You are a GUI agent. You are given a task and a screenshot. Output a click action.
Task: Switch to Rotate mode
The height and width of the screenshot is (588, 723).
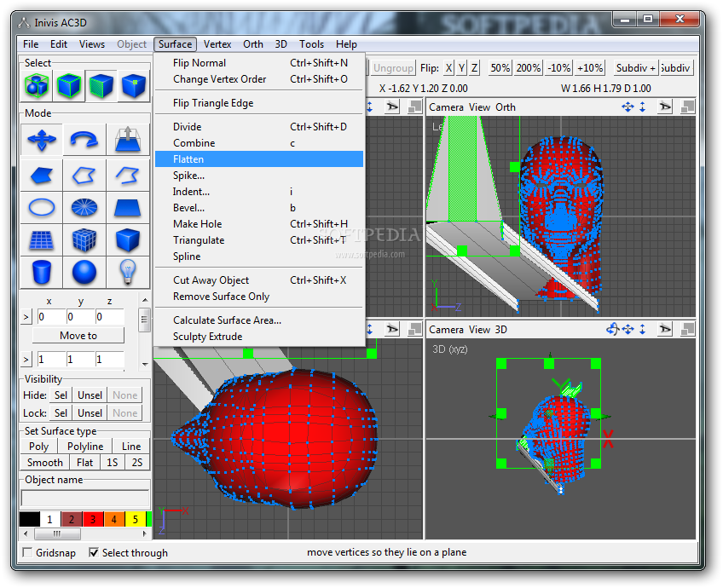(84, 139)
